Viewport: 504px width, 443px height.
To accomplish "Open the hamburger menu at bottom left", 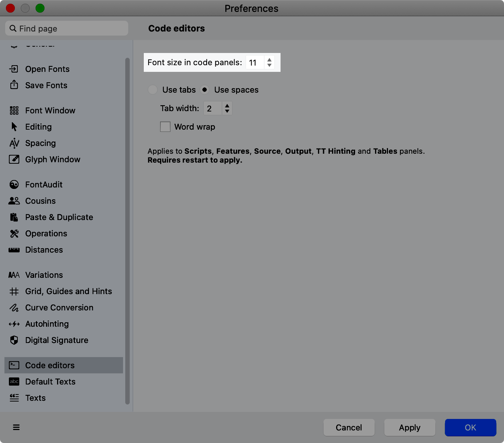I will click(16, 427).
